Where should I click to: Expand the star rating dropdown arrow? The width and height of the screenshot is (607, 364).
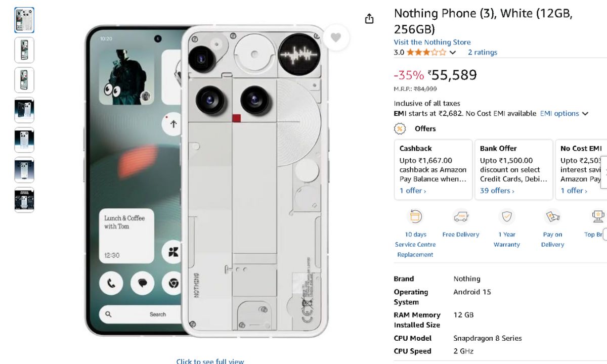point(453,53)
